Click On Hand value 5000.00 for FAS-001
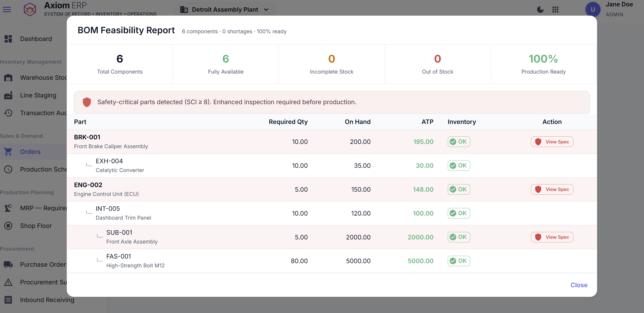644x313 pixels. click(x=358, y=261)
